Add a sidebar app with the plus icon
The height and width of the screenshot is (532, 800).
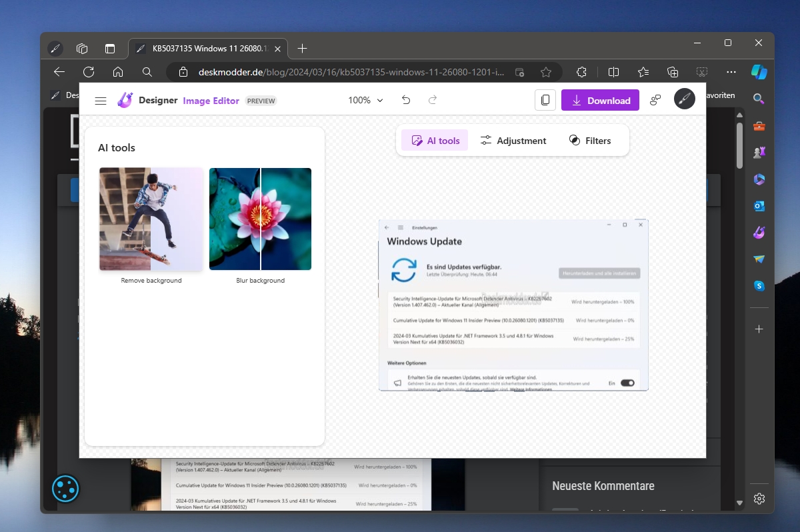click(x=759, y=329)
